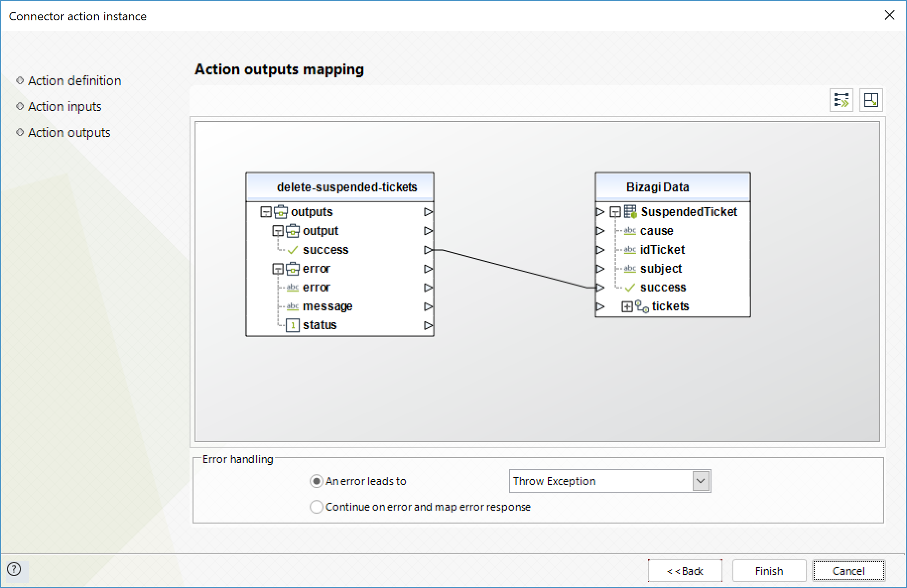Expand the tickets collection node
Viewport: 907px width, 588px height.
point(627,307)
